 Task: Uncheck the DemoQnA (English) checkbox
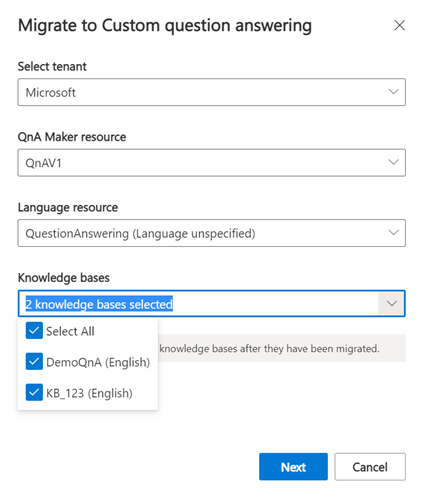pyautogui.click(x=34, y=362)
